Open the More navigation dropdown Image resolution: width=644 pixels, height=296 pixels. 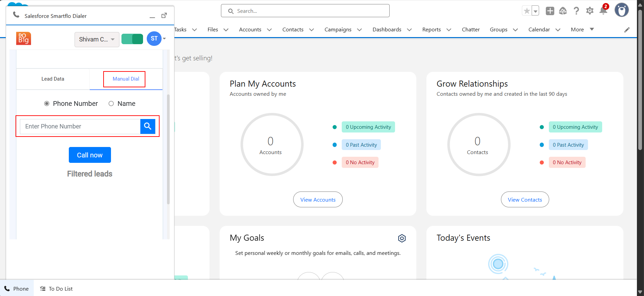tap(582, 30)
